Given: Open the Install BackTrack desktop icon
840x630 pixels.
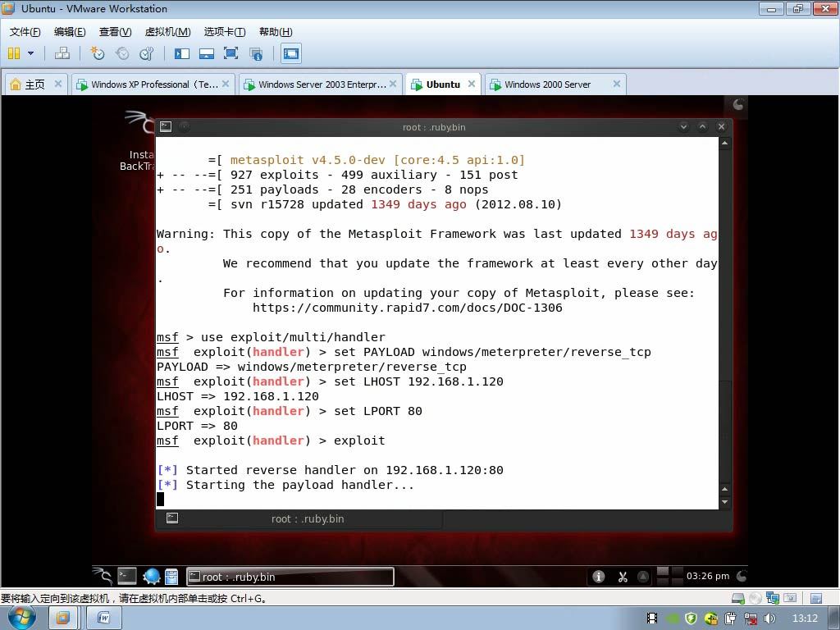Looking at the screenshot, I should (x=137, y=142).
